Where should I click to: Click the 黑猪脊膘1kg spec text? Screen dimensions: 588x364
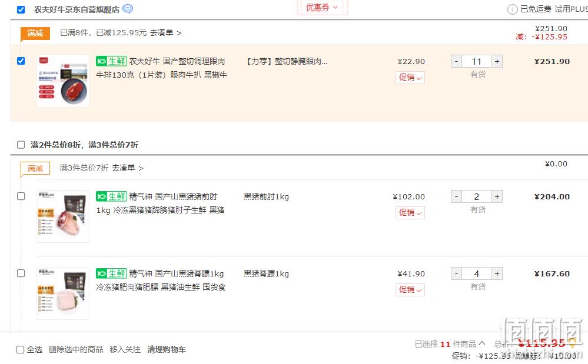[x=266, y=274]
